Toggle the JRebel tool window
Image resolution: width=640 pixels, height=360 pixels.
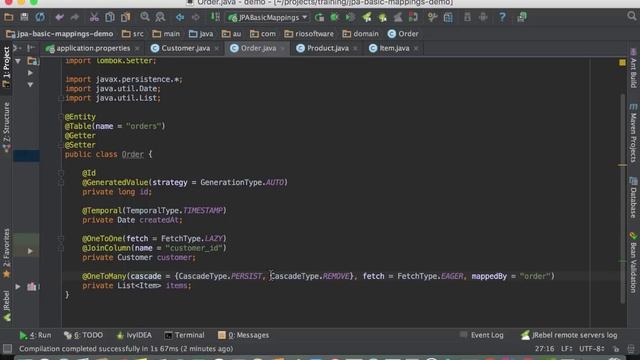coord(6,305)
